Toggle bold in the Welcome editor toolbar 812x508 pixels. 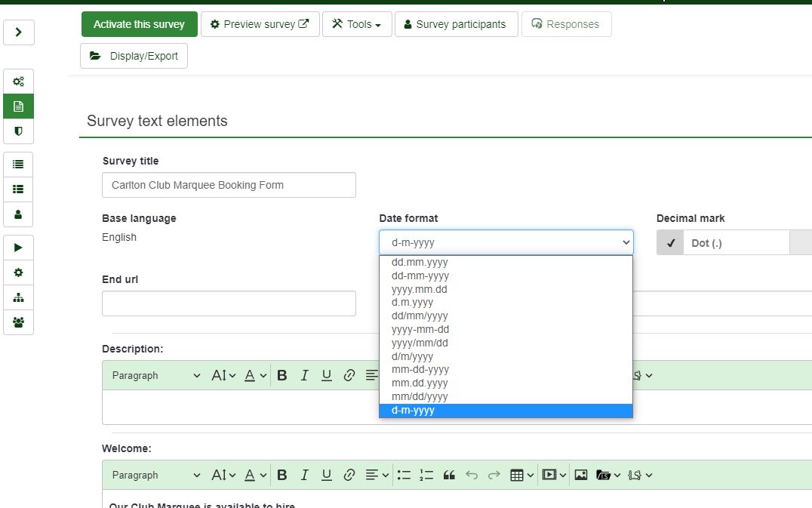point(281,475)
